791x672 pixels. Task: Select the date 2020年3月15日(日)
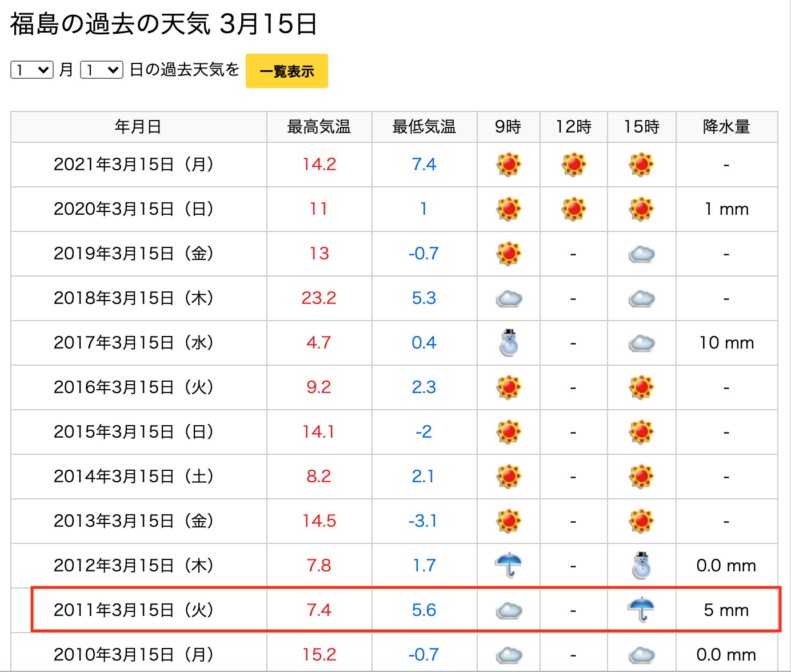point(135,209)
